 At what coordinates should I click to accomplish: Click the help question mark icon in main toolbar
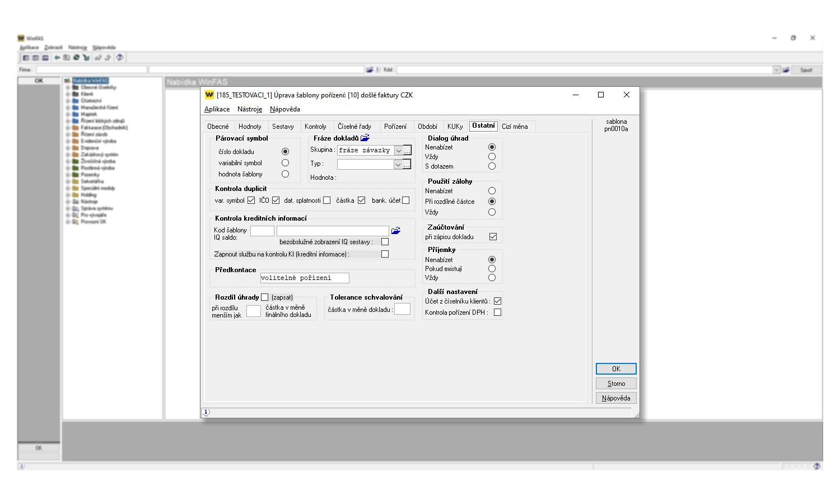pos(119,58)
